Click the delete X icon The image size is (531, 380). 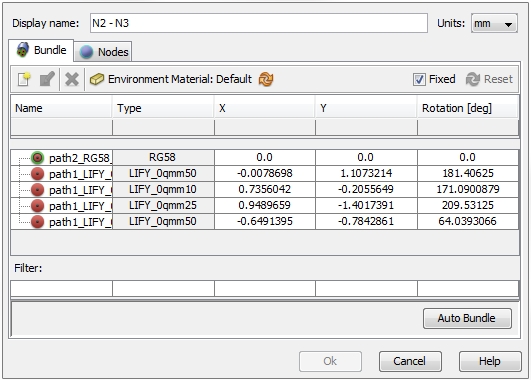[x=72, y=80]
